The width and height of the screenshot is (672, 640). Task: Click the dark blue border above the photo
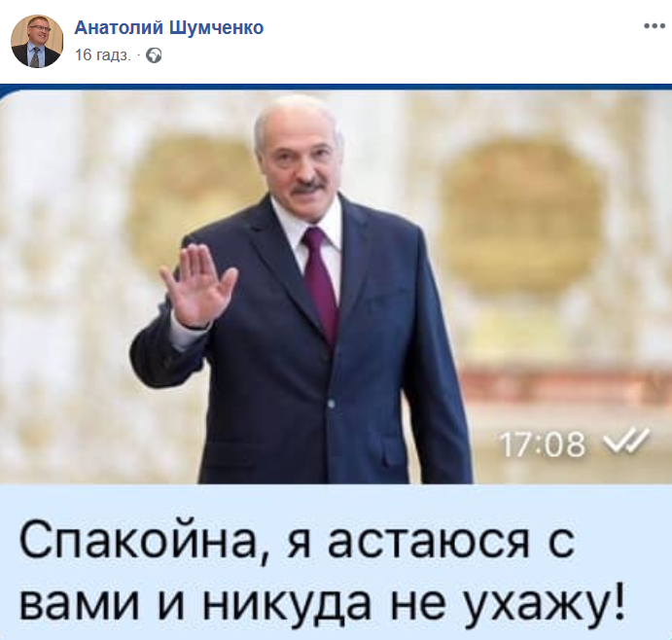click(x=336, y=87)
